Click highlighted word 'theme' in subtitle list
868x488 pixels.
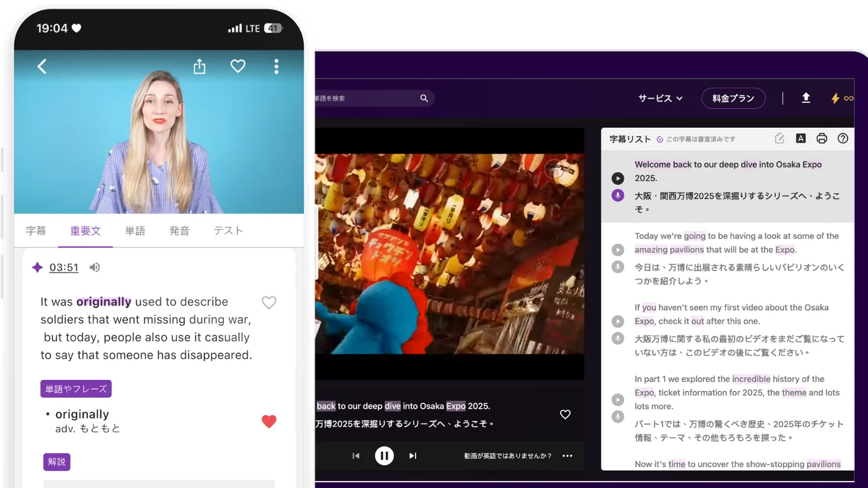point(794,393)
